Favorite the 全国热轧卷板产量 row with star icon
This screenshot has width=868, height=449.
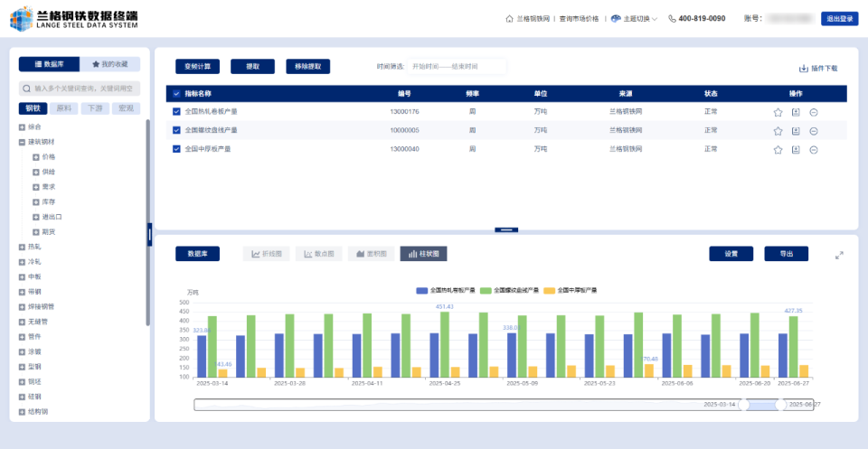click(x=778, y=112)
